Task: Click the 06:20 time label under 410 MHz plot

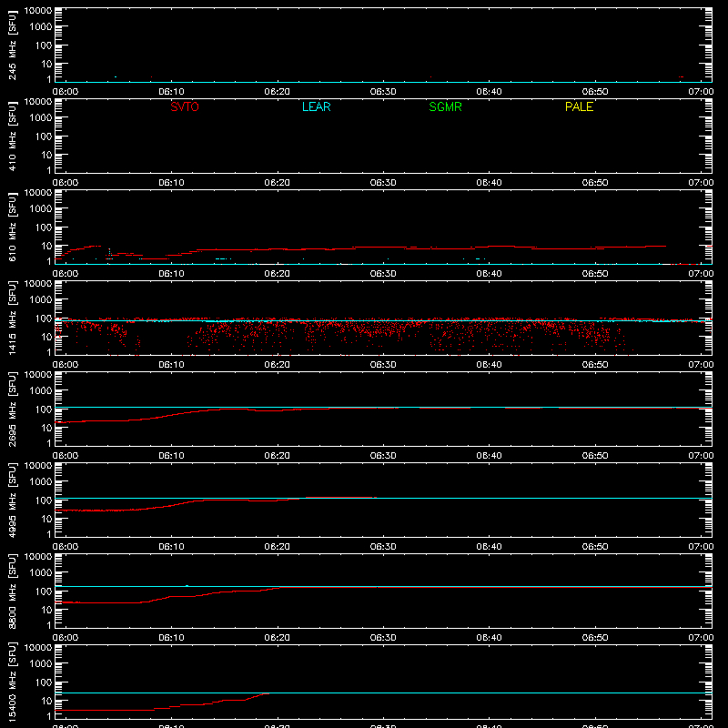Action: click(x=278, y=183)
